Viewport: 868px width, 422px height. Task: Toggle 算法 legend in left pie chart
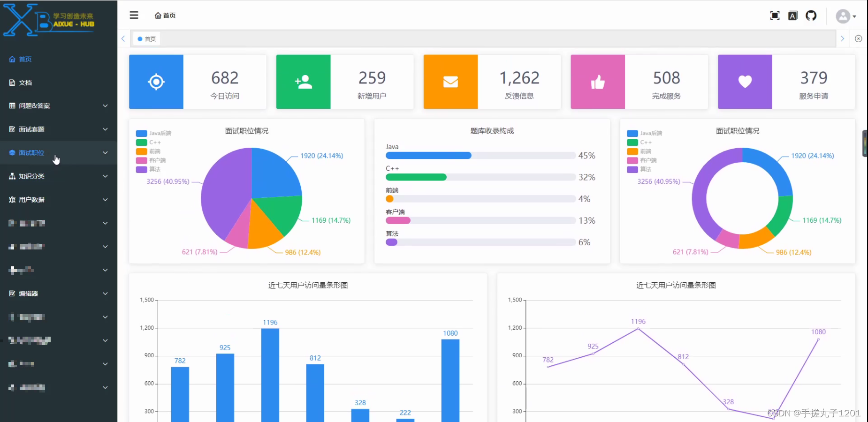pyautogui.click(x=148, y=169)
